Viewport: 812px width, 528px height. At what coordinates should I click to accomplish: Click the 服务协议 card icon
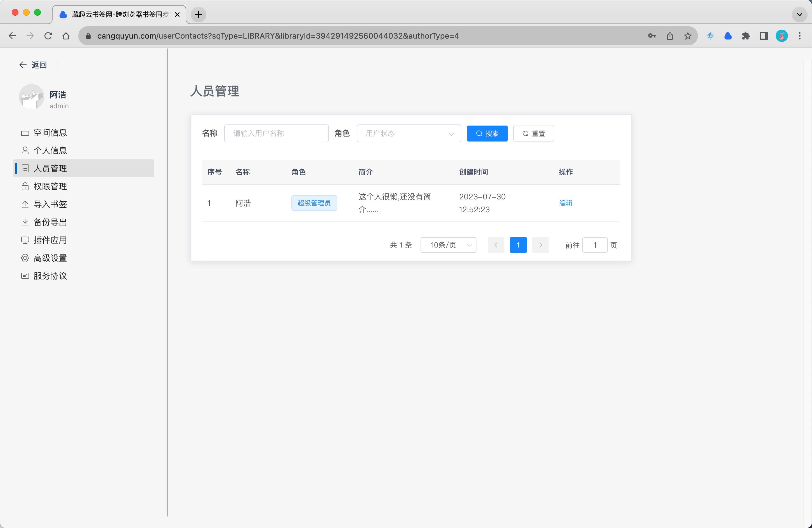coord(25,276)
